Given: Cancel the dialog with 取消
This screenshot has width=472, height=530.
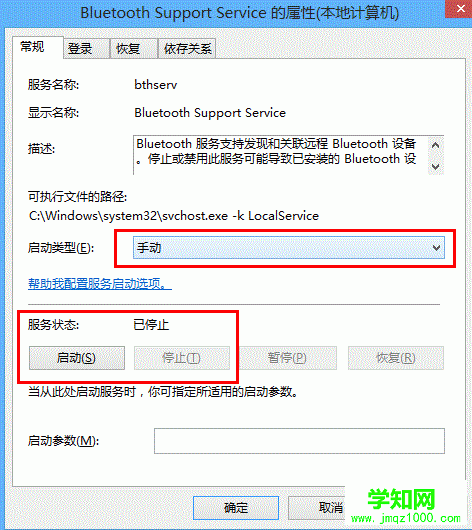Looking at the screenshot, I should coord(317,508).
